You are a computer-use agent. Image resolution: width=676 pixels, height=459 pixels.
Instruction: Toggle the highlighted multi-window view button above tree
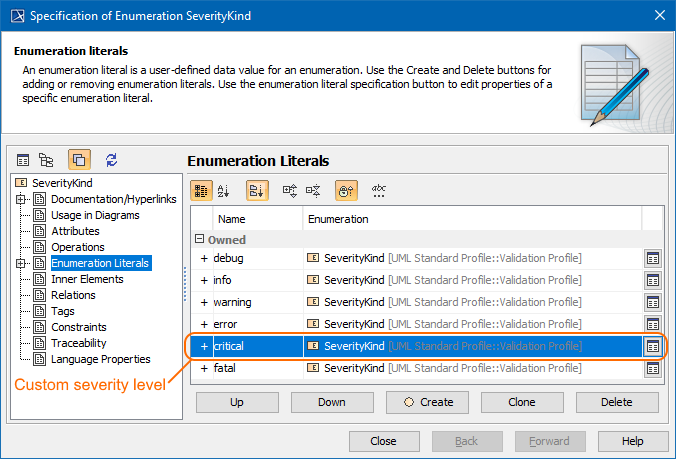pos(80,160)
